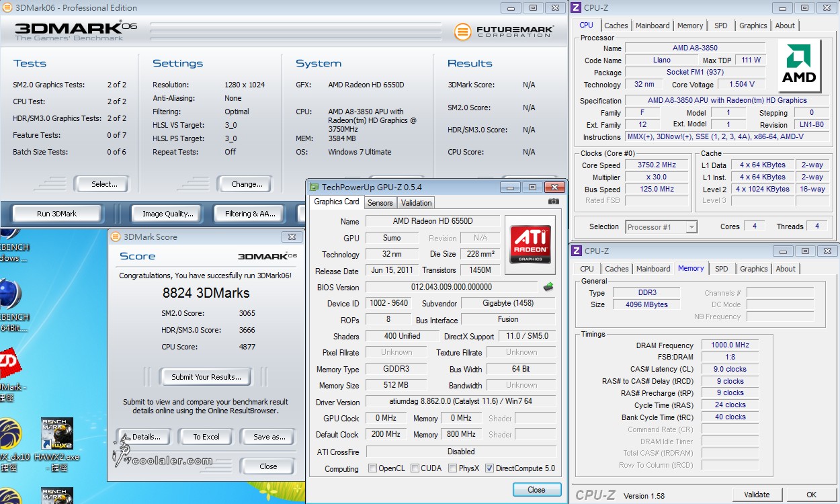Viewport: 840px width, 504px height.
Task: Click the Close button in GPU-Z
Action: [x=536, y=489]
